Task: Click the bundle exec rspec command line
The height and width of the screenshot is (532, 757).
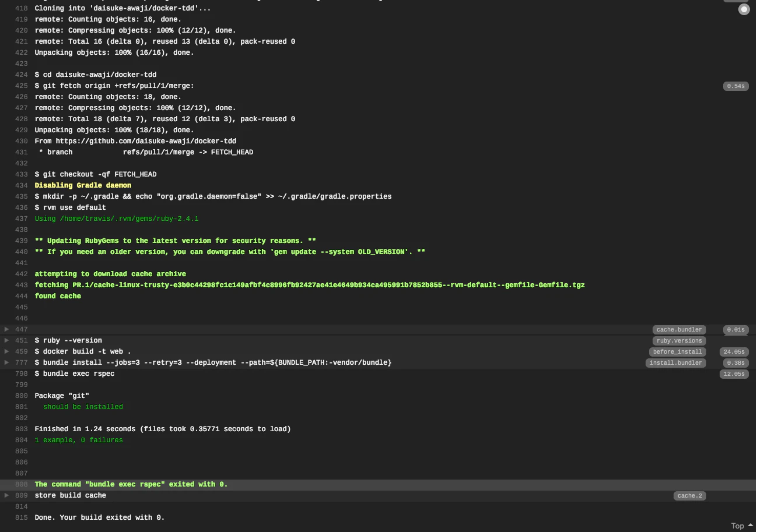Action: click(75, 374)
